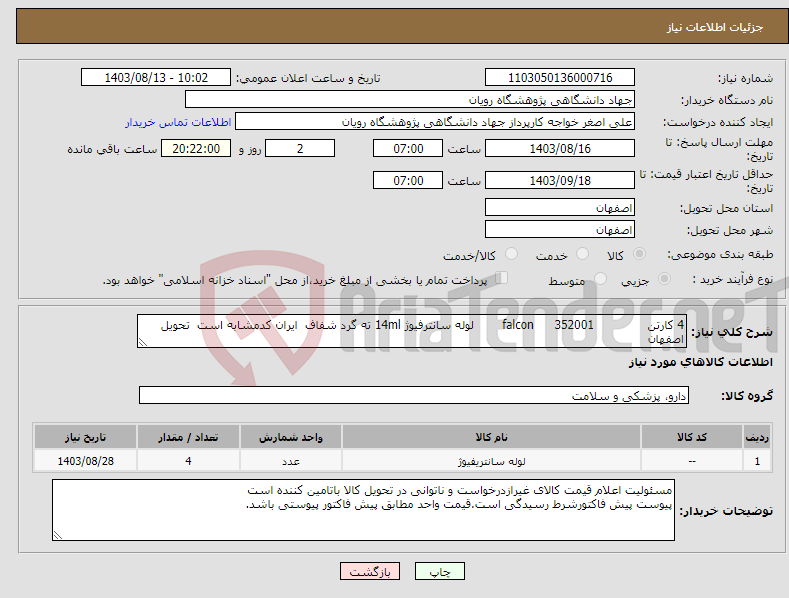Click the جزئیات اطلاعات نیاز header title

tap(715, 27)
